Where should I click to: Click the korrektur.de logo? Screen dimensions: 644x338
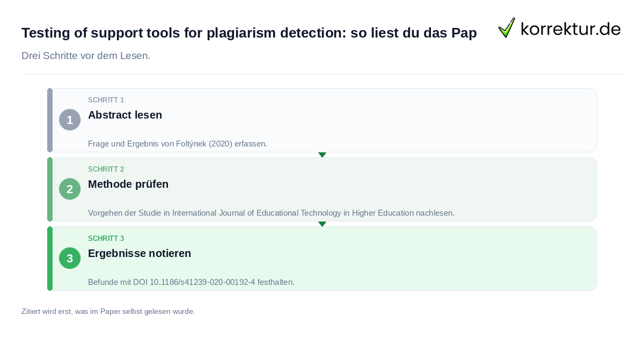[x=559, y=28]
